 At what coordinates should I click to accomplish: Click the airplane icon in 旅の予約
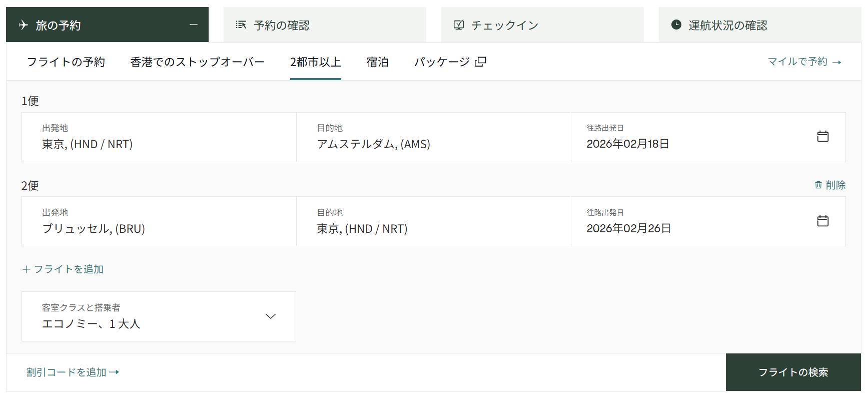click(24, 25)
